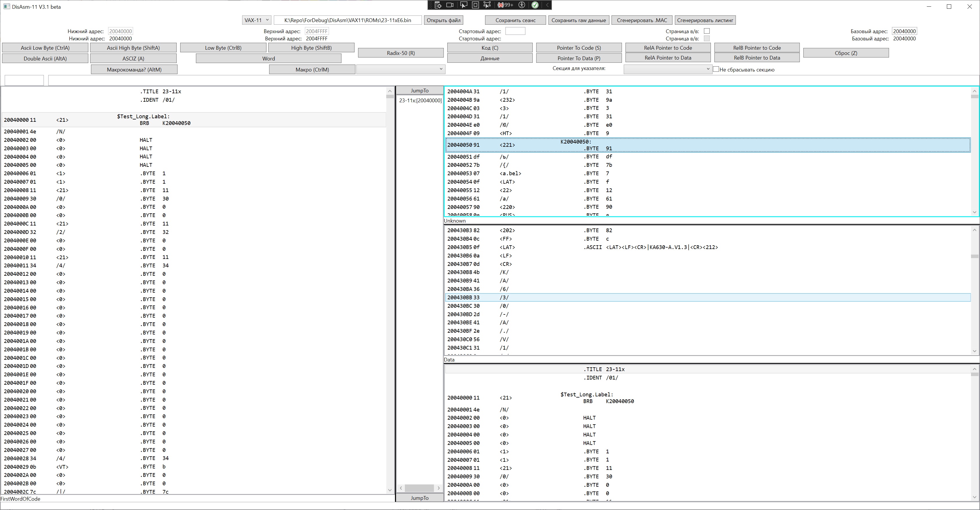Enable the select element cursor icon
This screenshot has width=980, height=510.
[463, 5]
